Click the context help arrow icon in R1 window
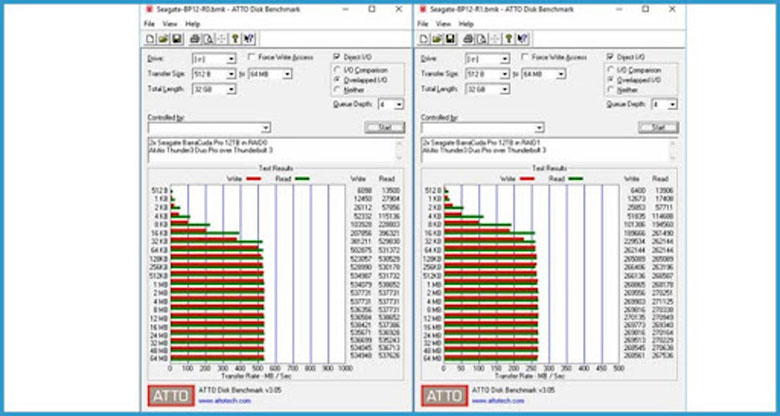This screenshot has height=416, width=780. [x=522, y=39]
